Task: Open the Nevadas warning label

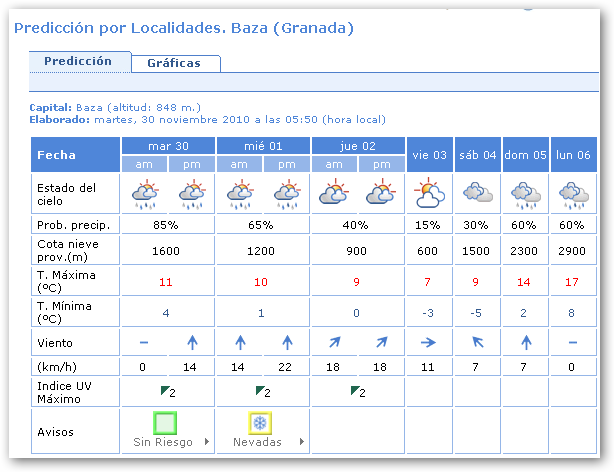Action: coord(257,442)
